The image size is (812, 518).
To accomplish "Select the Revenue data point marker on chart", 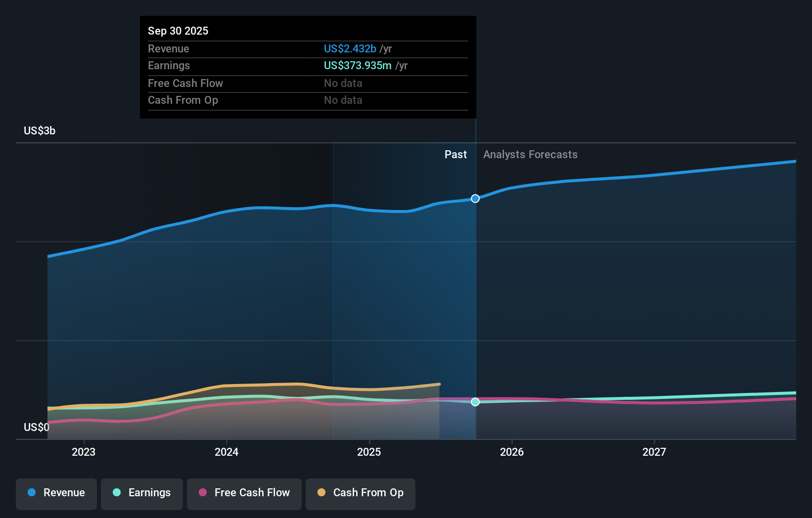I will pyautogui.click(x=475, y=199).
